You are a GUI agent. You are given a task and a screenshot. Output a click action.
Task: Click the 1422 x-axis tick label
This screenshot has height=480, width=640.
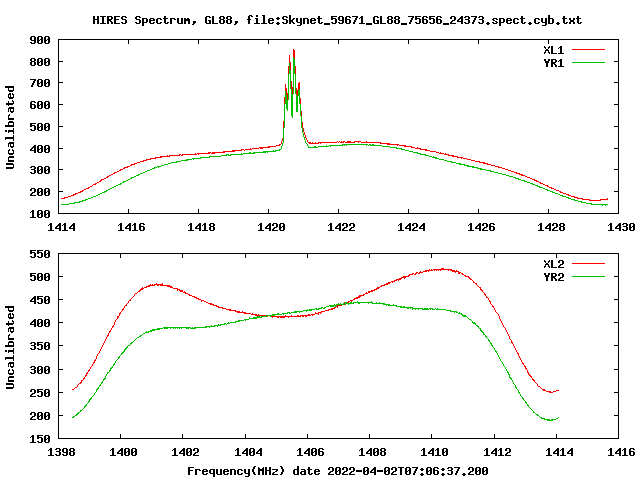click(341, 227)
